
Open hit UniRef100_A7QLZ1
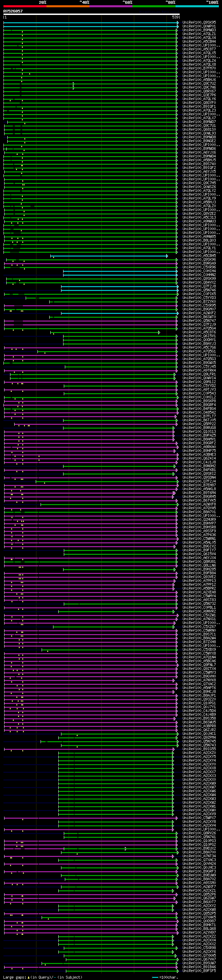coord(199,34)
